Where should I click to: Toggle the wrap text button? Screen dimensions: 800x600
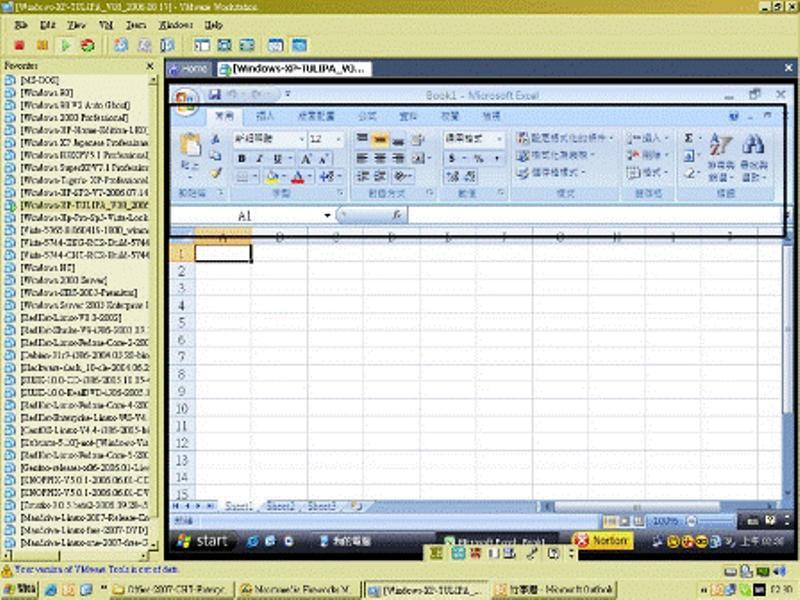pos(417,139)
